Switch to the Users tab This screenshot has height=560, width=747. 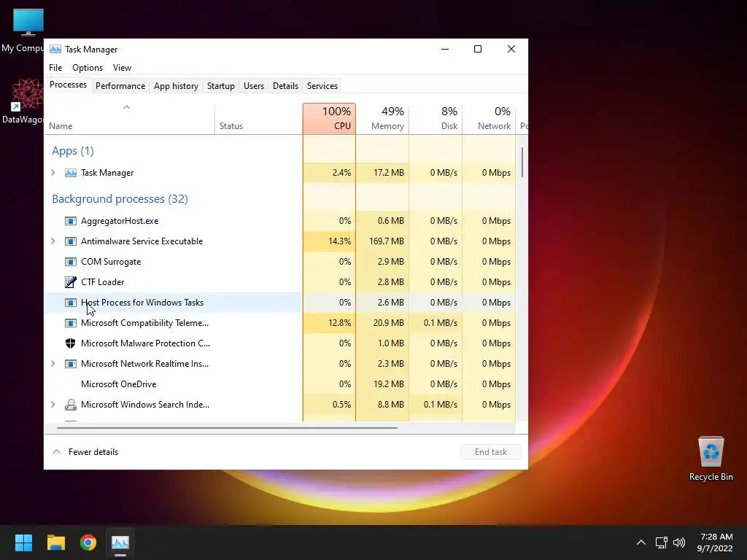[253, 86]
